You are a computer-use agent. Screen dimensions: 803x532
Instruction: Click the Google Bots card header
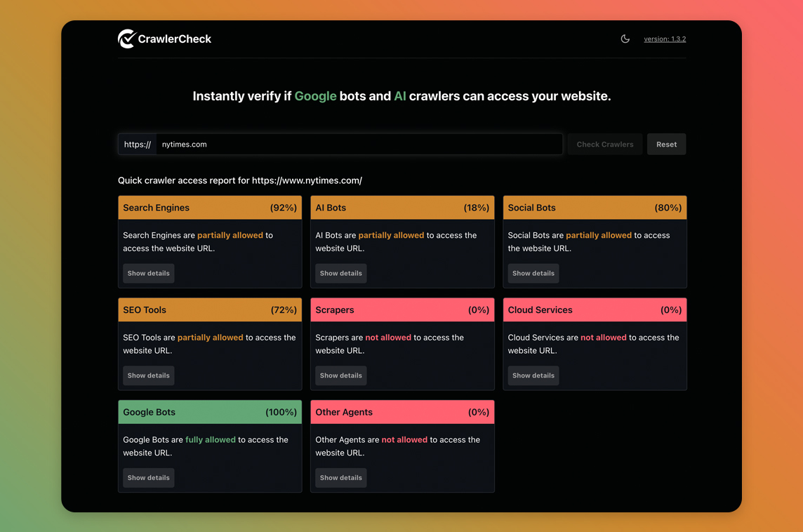coord(210,412)
